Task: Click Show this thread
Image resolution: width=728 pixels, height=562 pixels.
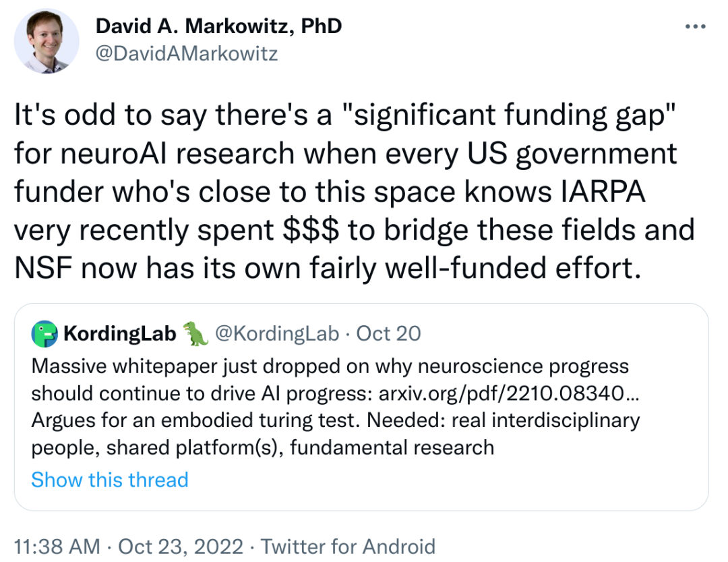Action: (110, 480)
